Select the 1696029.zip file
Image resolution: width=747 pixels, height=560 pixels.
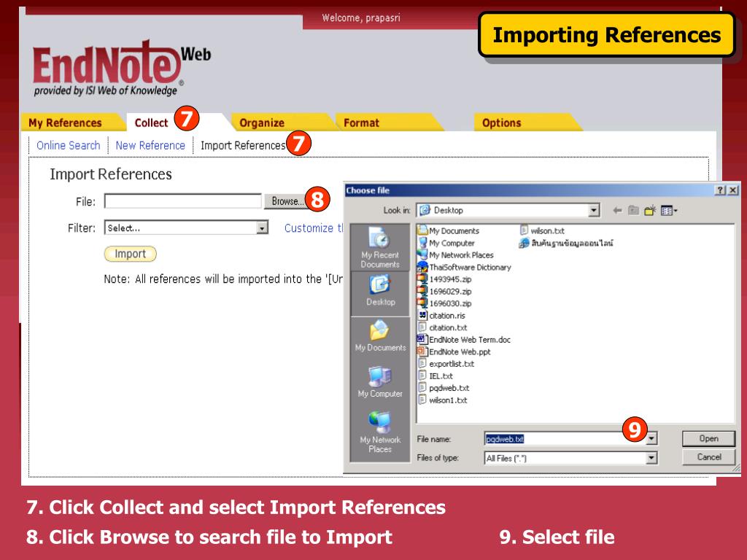pyautogui.click(x=444, y=291)
